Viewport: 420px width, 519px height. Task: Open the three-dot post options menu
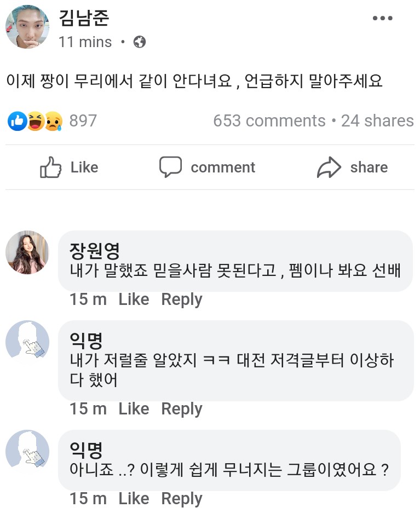tap(382, 19)
